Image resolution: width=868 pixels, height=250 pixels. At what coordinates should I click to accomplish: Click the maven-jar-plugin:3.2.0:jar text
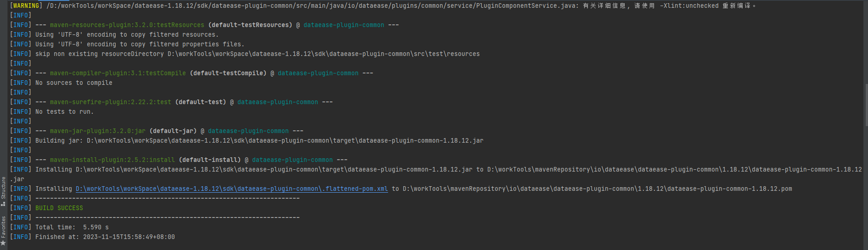pyautogui.click(x=98, y=131)
